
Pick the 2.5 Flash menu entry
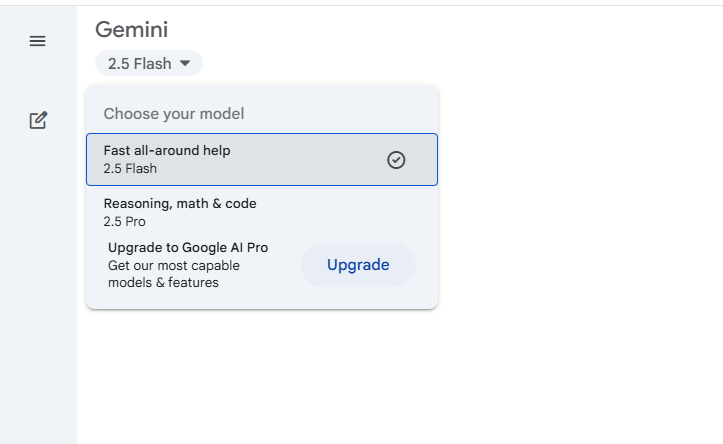[262, 160]
